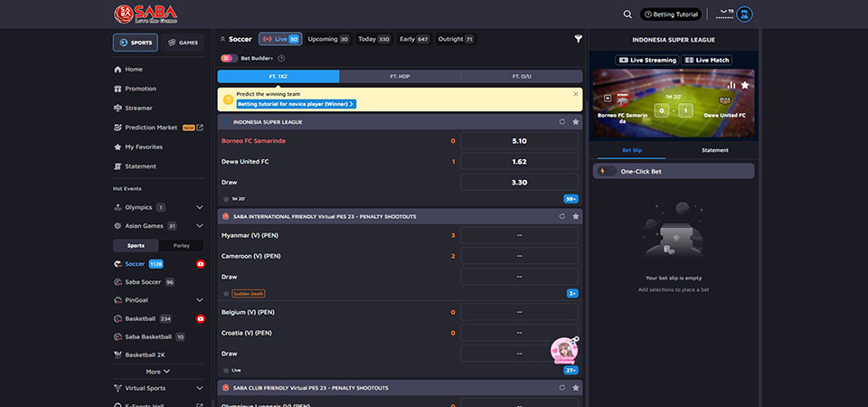Screen dimensions: 868x407
Task: Open Betting tutorial for novice player link
Action: [x=297, y=104]
